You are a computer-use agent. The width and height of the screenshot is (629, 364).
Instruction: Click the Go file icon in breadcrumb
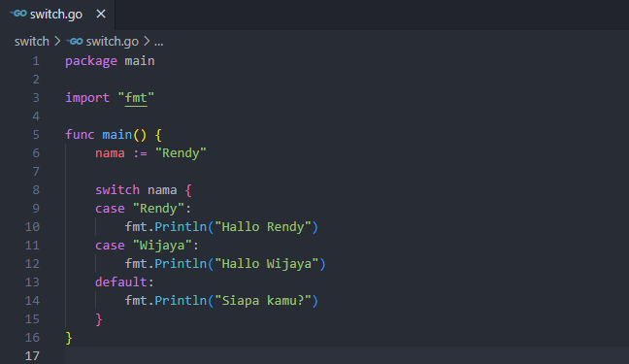(75, 41)
